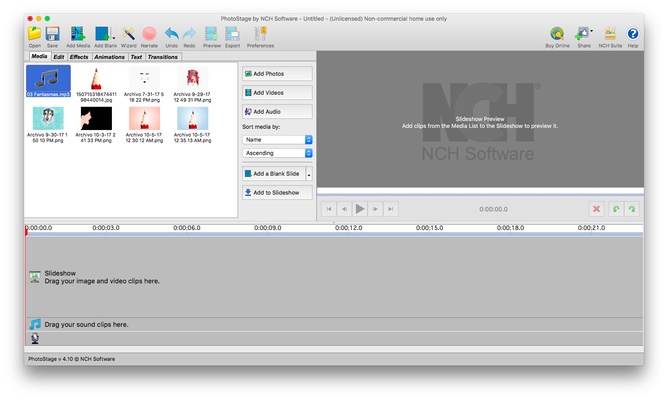Viewport: 668px width, 400px height.
Task: Open the Share toolbar icon
Action: coord(584,36)
